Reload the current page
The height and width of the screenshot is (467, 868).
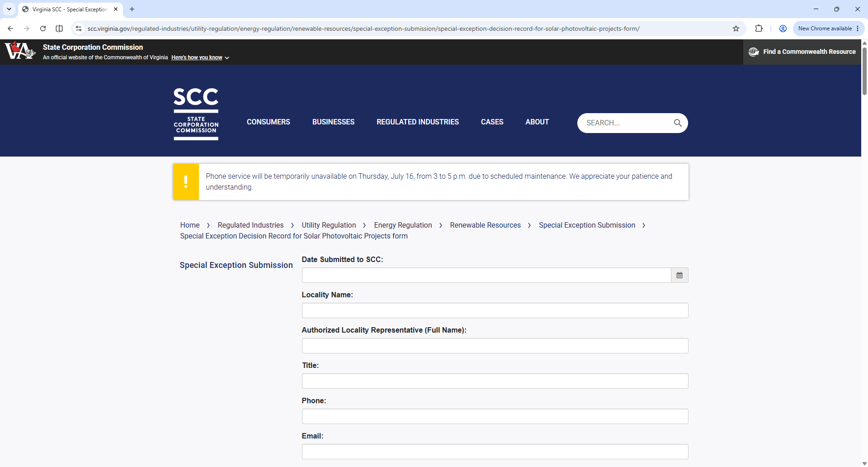(43, 29)
